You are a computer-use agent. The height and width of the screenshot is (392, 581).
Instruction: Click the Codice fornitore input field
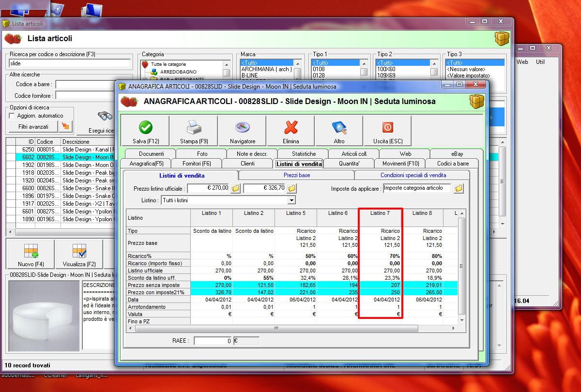[85, 95]
